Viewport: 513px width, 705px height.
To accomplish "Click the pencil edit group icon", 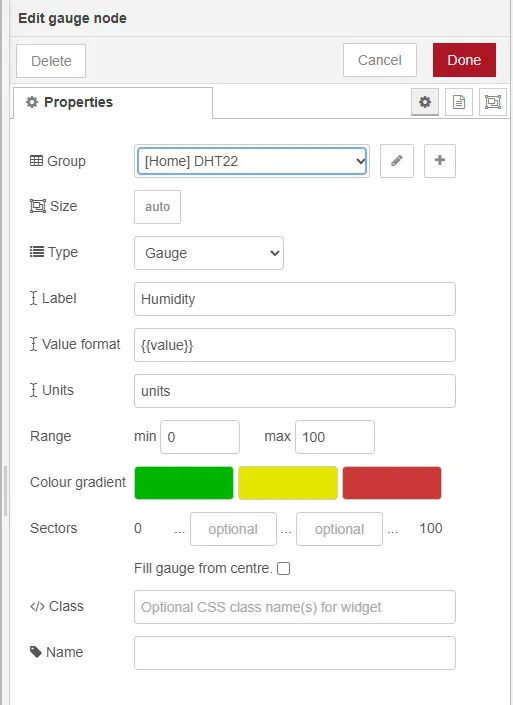I will tap(397, 161).
